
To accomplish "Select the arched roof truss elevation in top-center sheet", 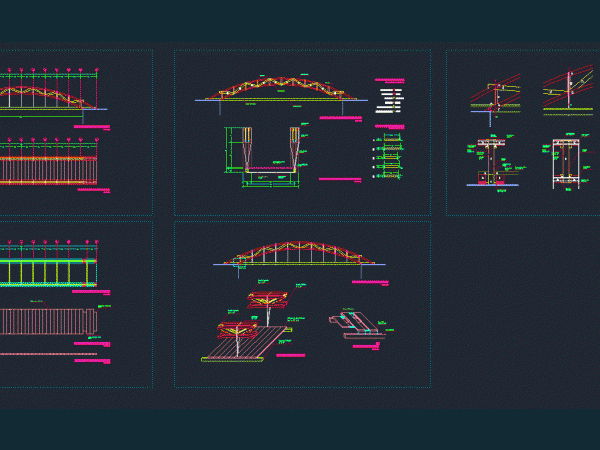I will (281, 94).
